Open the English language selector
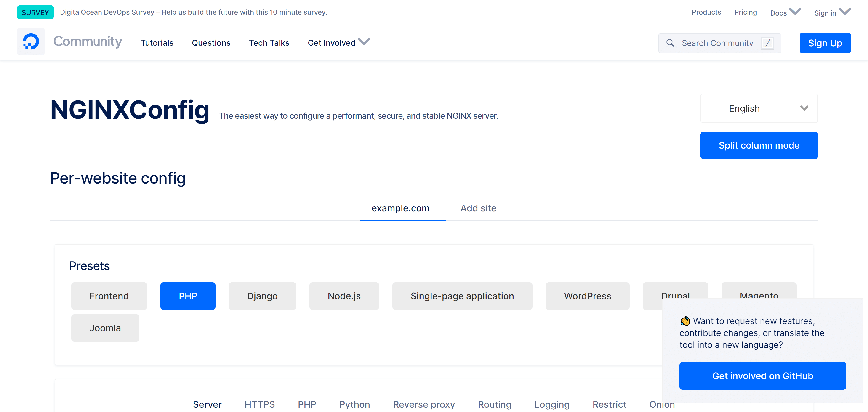Screen dimensions: 868x412 click(x=759, y=108)
